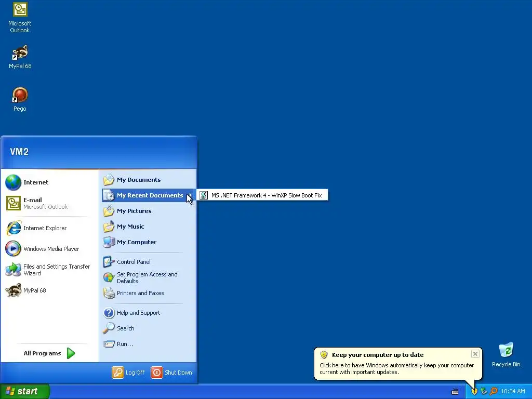Open the My Documents menu entry

click(148, 179)
